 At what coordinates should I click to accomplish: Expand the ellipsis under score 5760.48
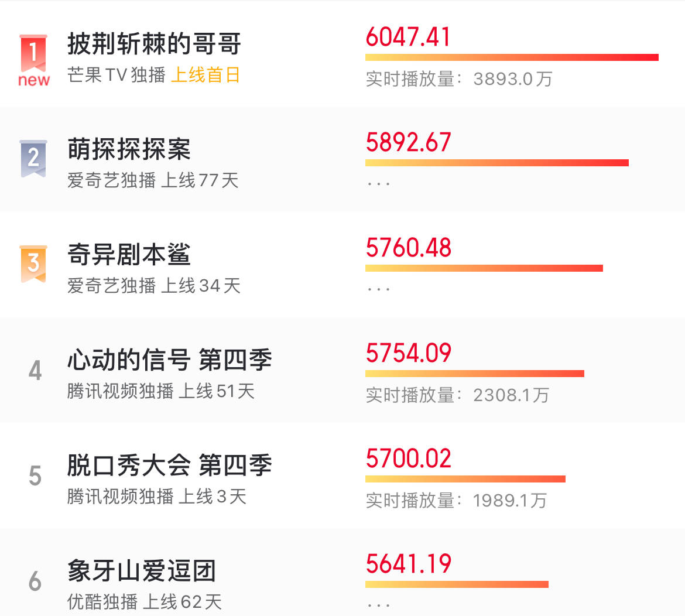tap(378, 290)
